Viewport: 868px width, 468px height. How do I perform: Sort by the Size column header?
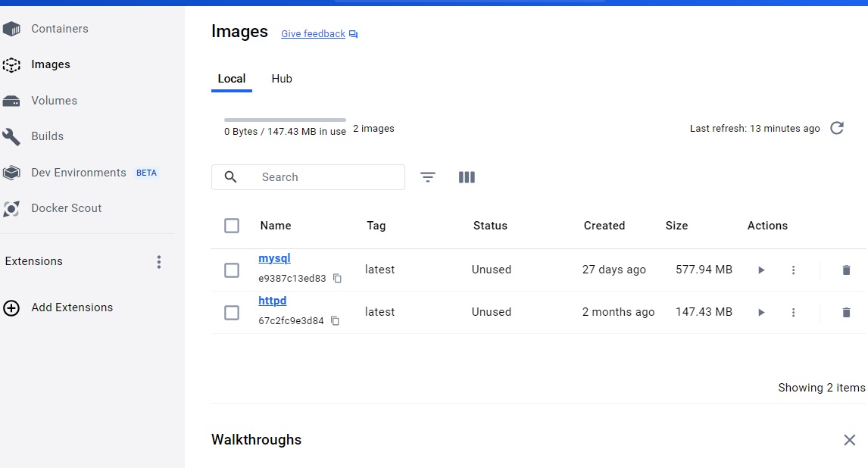676,226
